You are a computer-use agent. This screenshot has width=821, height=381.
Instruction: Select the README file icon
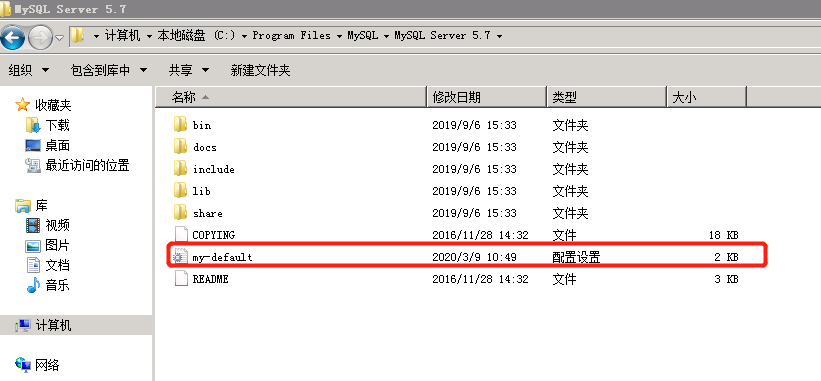pyautogui.click(x=181, y=278)
